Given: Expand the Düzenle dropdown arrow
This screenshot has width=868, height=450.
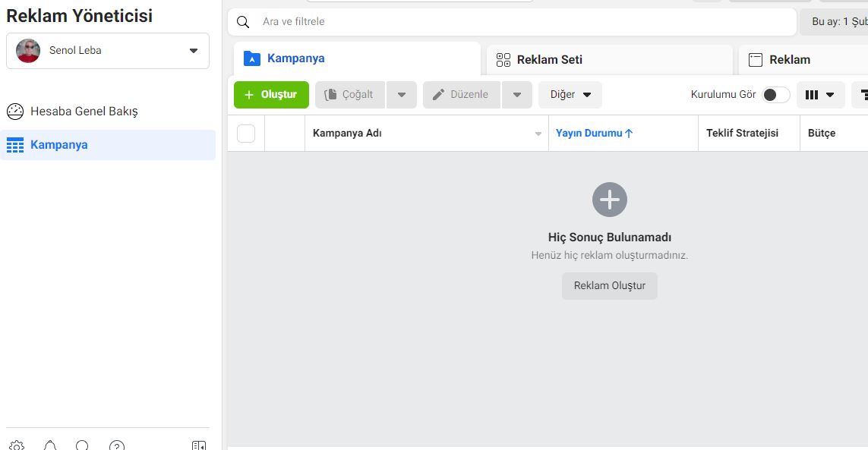Looking at the screenshot, I should click(x=517, y=95).
